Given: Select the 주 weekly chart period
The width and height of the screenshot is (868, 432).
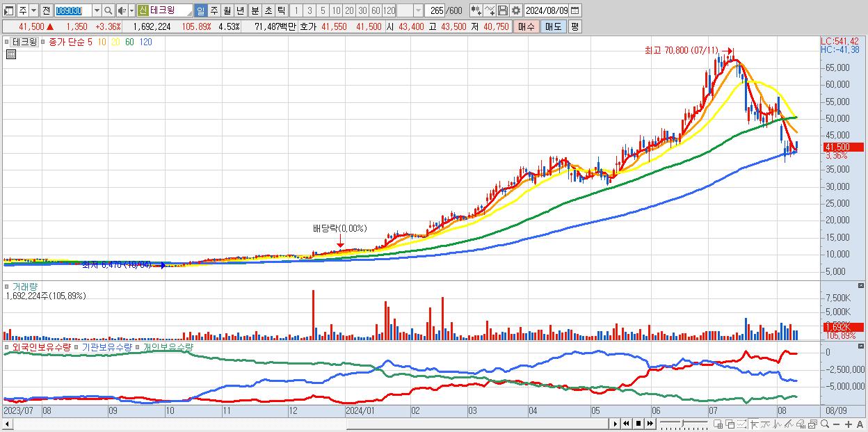Looking at the screenshot, I should point(214,10).
